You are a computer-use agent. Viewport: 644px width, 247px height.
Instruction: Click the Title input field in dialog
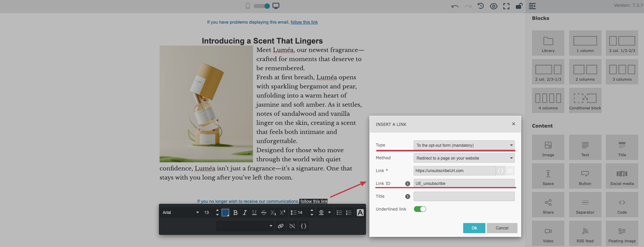pyautogui.click(x=464, y=196)
